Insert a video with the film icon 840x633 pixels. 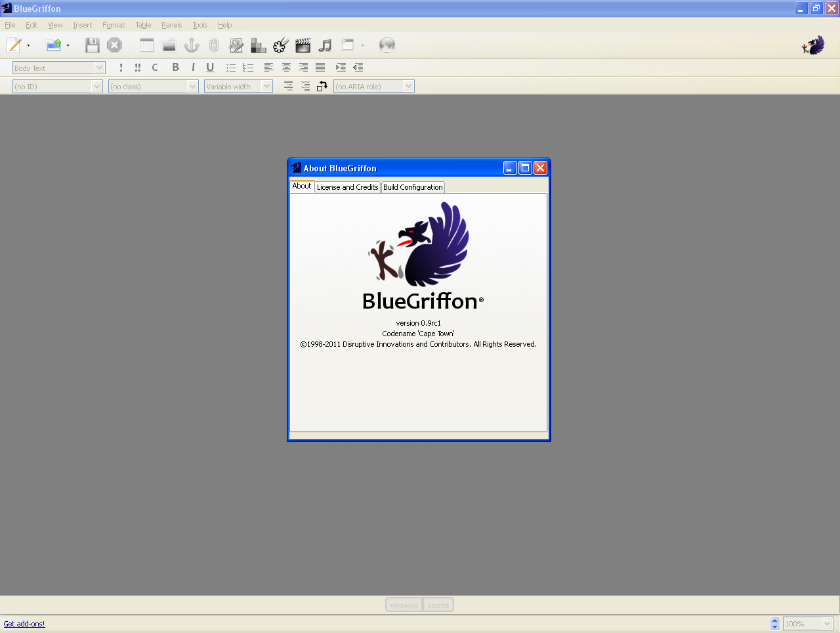(303, 45)
